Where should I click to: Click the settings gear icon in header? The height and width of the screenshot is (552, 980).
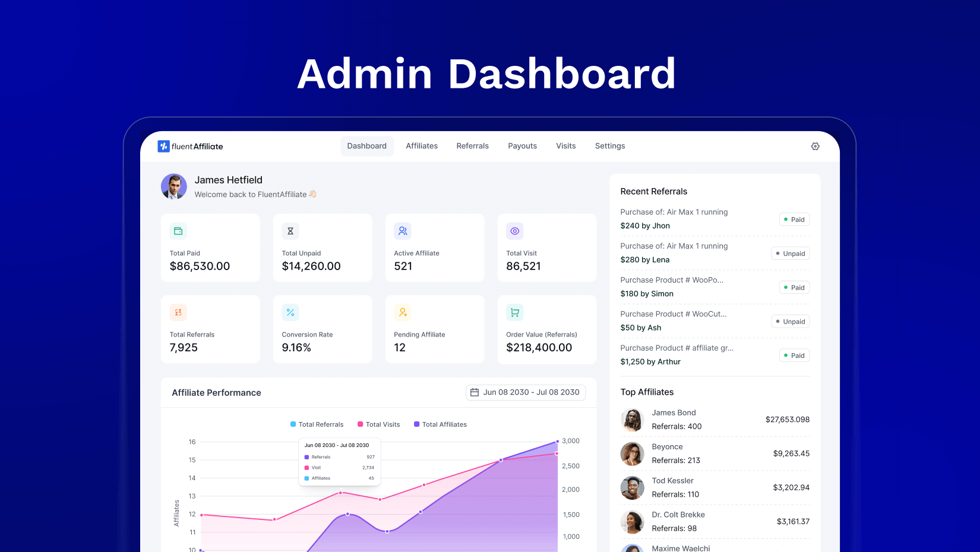815,146
